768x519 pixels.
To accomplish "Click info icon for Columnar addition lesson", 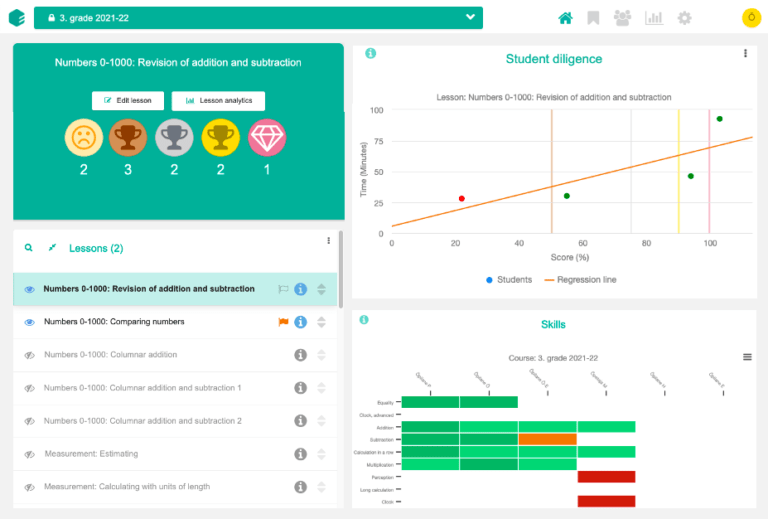I will click(300, 355).
